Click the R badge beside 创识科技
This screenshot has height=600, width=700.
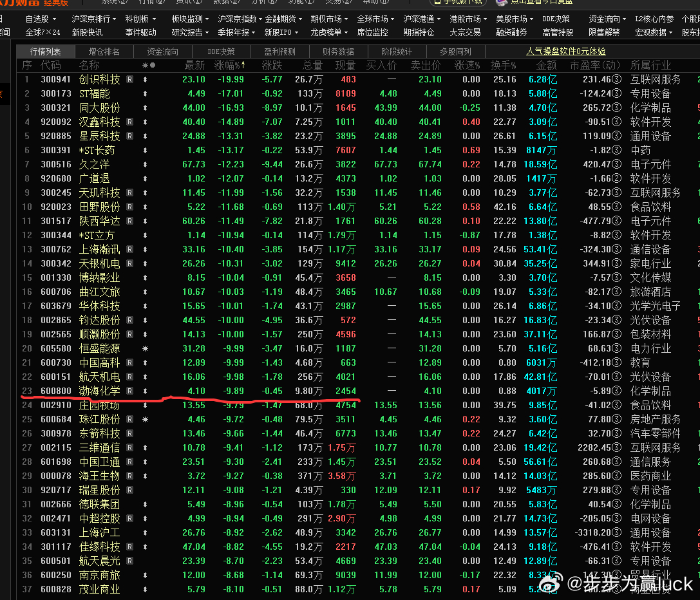(129, 79)
